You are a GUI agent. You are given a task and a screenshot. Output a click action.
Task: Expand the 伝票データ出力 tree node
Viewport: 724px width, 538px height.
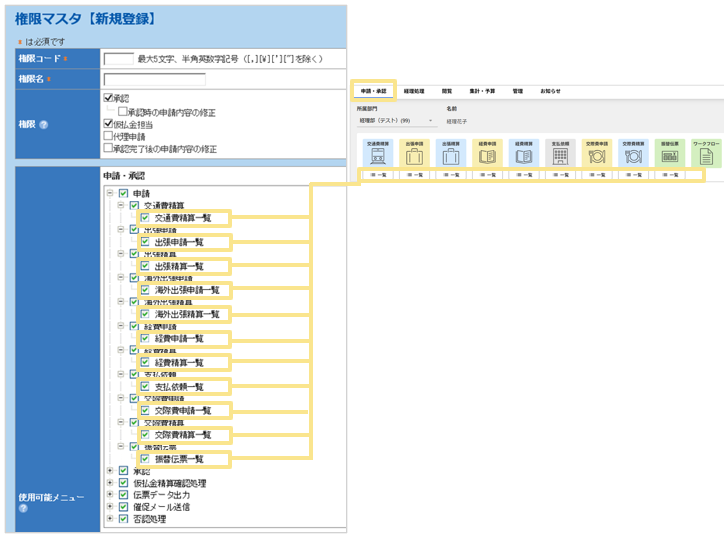pos(108,495)
